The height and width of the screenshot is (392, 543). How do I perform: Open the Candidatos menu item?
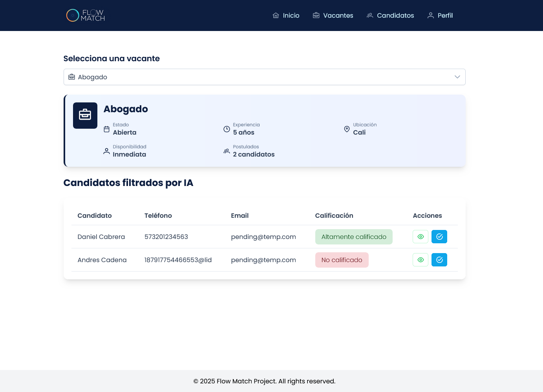[395, 15]
